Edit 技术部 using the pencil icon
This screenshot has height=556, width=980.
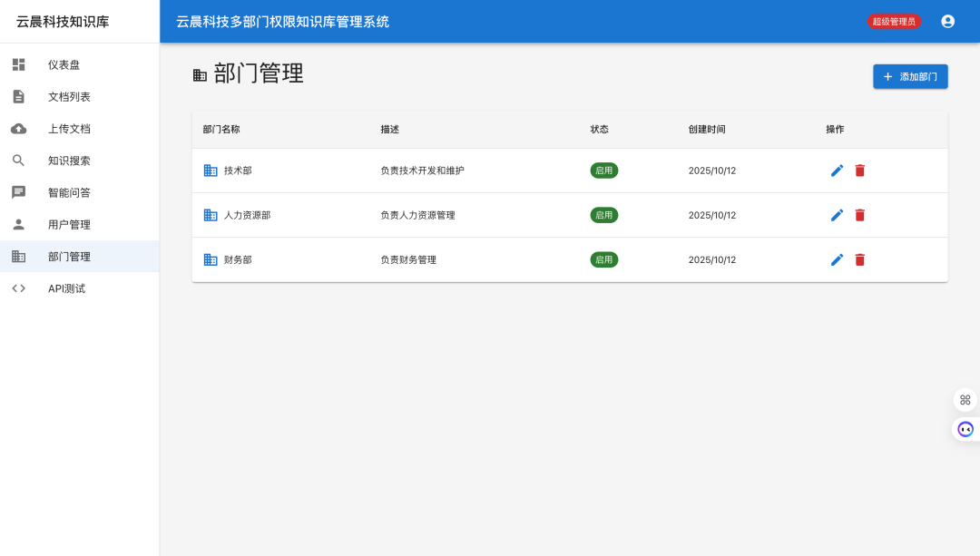tap(837, 171)
